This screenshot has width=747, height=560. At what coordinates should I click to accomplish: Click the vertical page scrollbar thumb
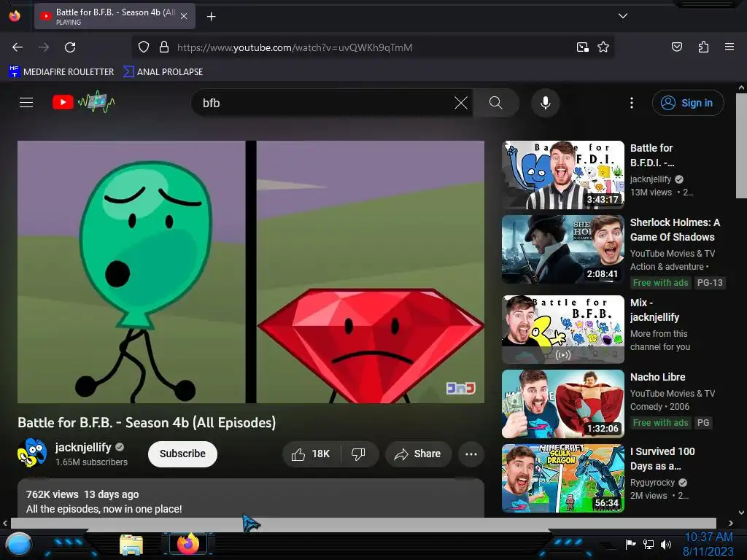(x=741, y=145)
